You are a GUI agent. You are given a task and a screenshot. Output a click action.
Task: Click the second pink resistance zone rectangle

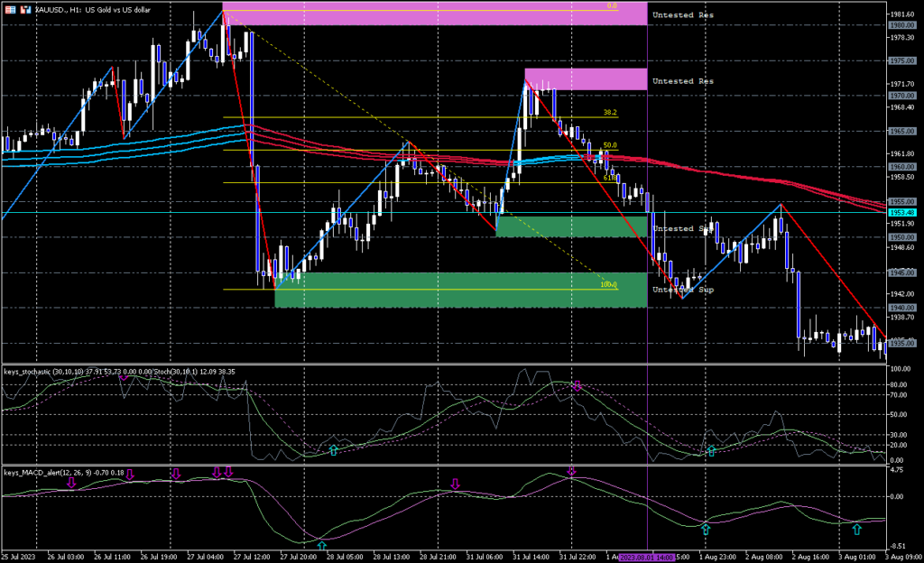(586, 79)
